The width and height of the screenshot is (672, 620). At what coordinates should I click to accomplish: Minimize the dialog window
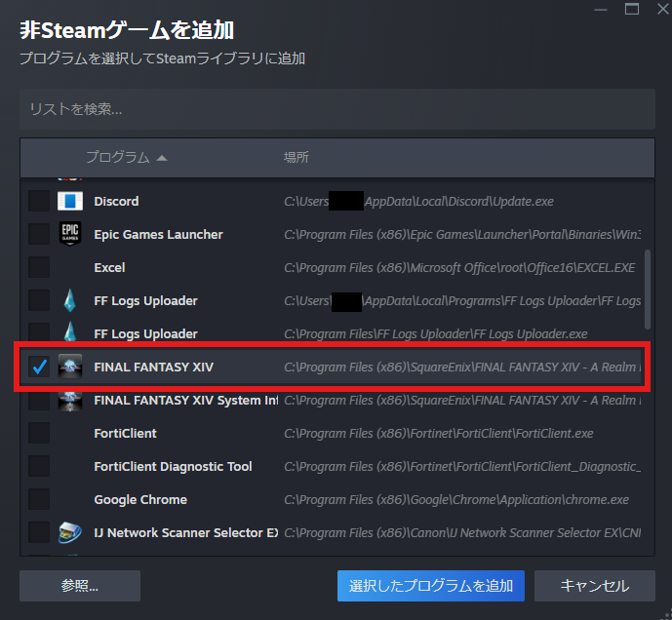[x=601, y=10]
